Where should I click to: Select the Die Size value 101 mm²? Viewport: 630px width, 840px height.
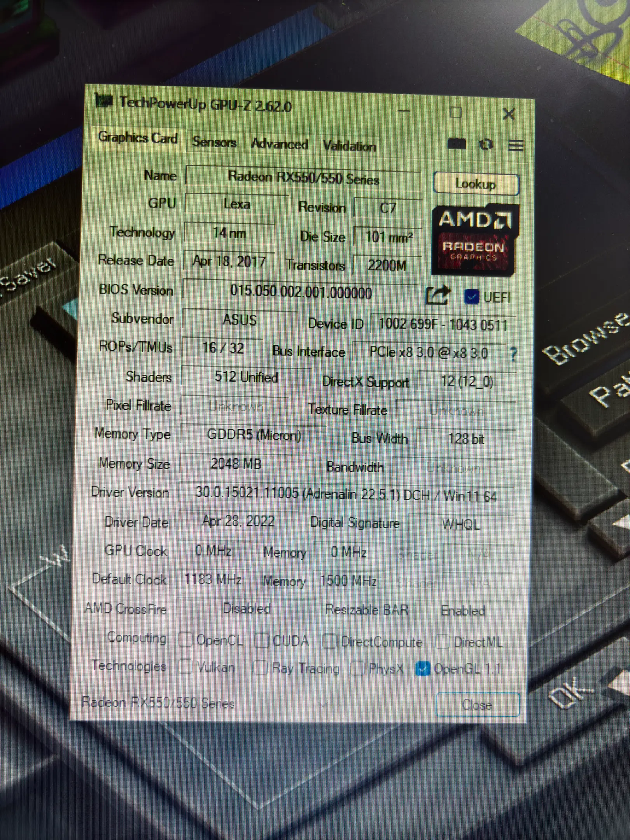coord(388,236)
